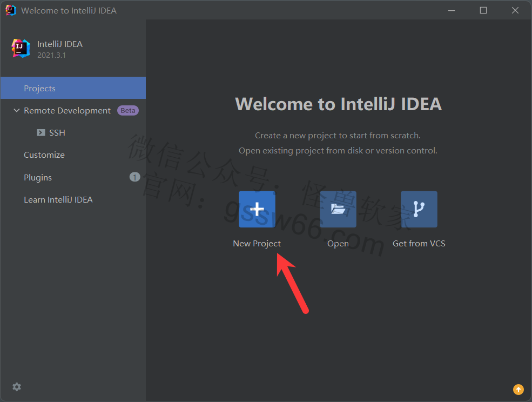Click the IntelliJ IDEA logo in sidebar
Image resolution: width=532 pixels, height=402 pixels.
(x=21, y=48)
